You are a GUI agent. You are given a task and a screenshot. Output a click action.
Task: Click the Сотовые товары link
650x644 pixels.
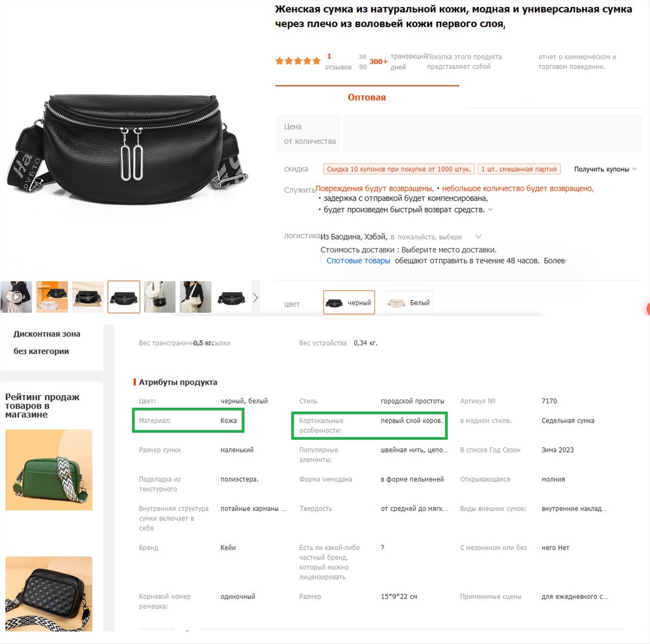[358, 261]
